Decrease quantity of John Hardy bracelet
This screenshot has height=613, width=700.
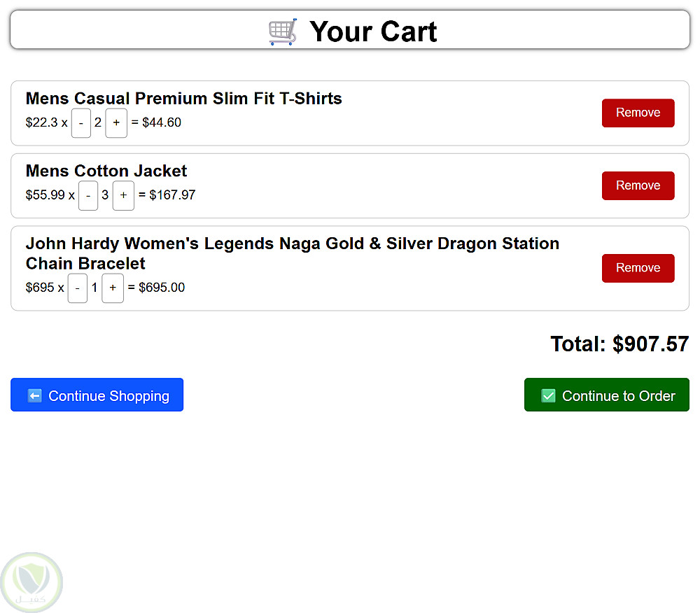click(78, 288)
